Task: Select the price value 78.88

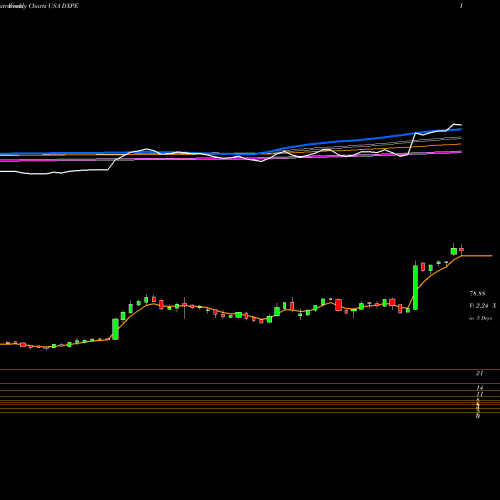Action: pyautogui.click(x=477, y=294)
